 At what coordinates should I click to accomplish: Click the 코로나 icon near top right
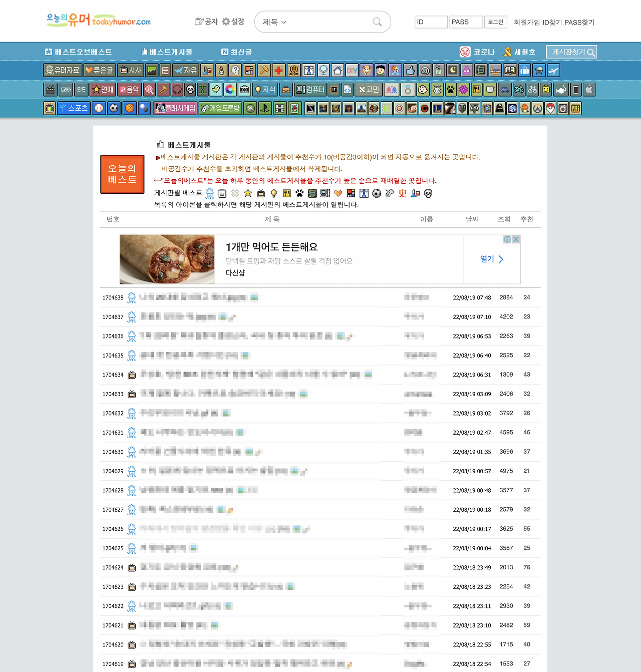(x=464, y=52)
